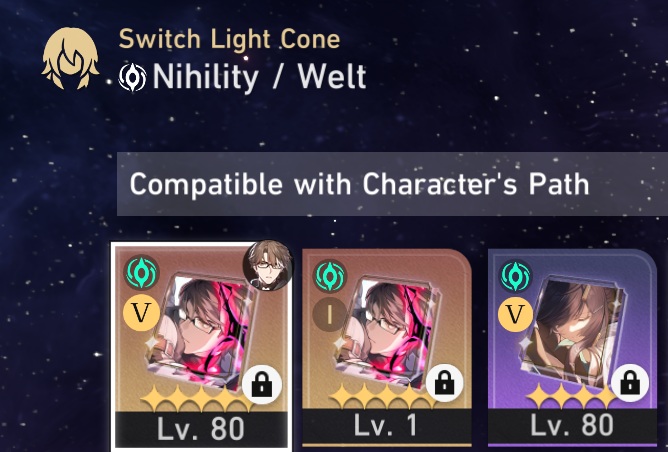The height and width of the screenshot is (452, 668).
Task: Click the Lv. 80 label on purple card
Action: pyautogui.click(x=572, y=425)
